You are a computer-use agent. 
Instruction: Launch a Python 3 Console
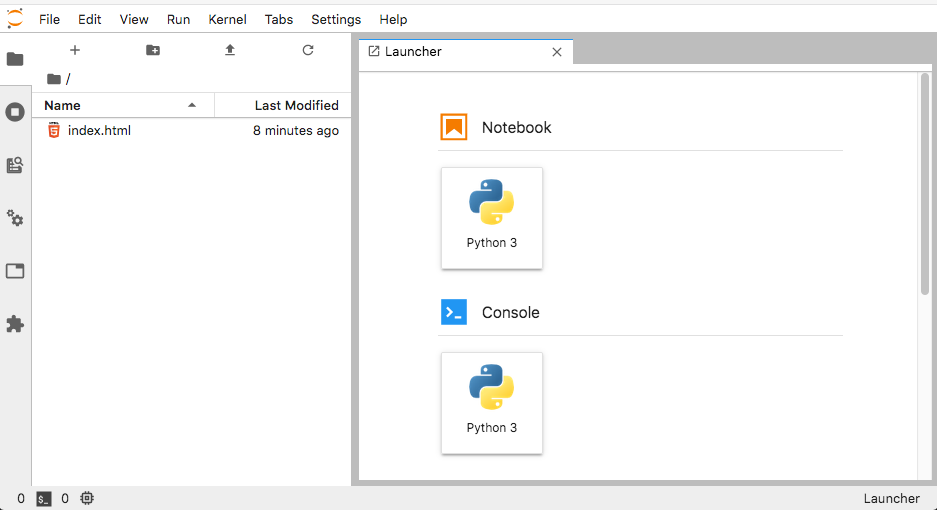click(492, 402)
